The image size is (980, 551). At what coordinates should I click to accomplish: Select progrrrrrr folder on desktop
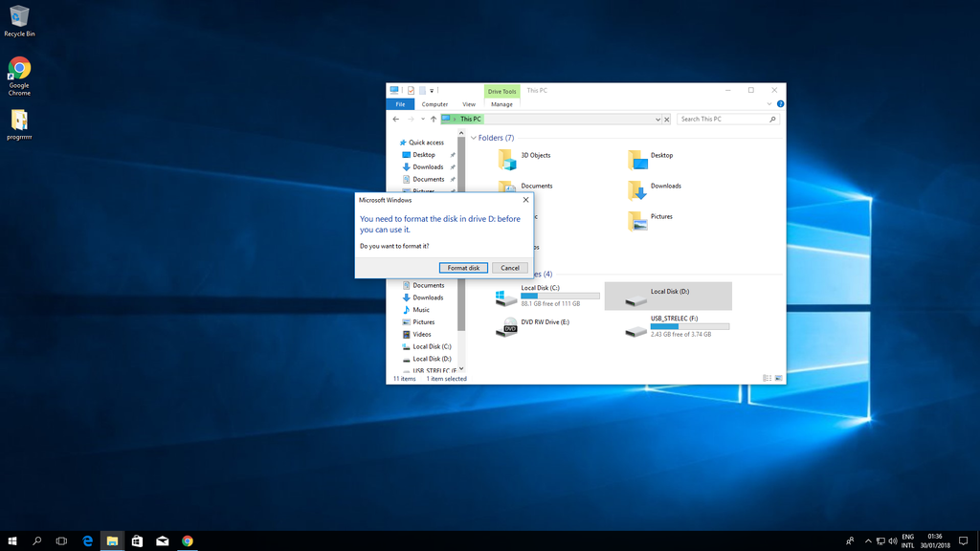(19, 124)
